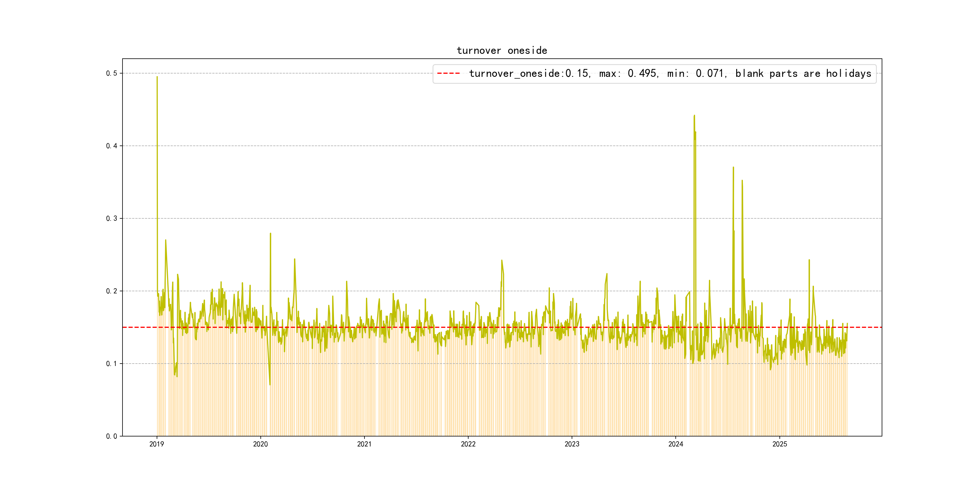980x490 pixels.
Task: Click the 0.1 y-axis tick label
Action: pyautogui.click(x=112, y=364)
